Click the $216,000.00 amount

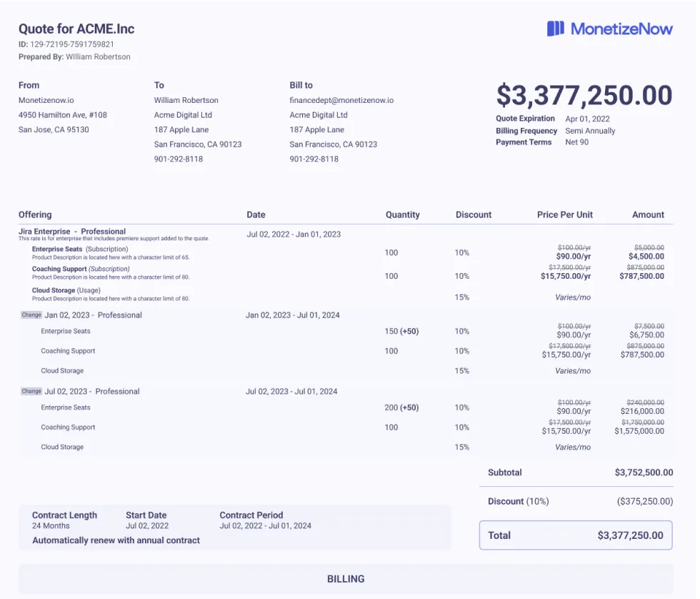[642, 411]
